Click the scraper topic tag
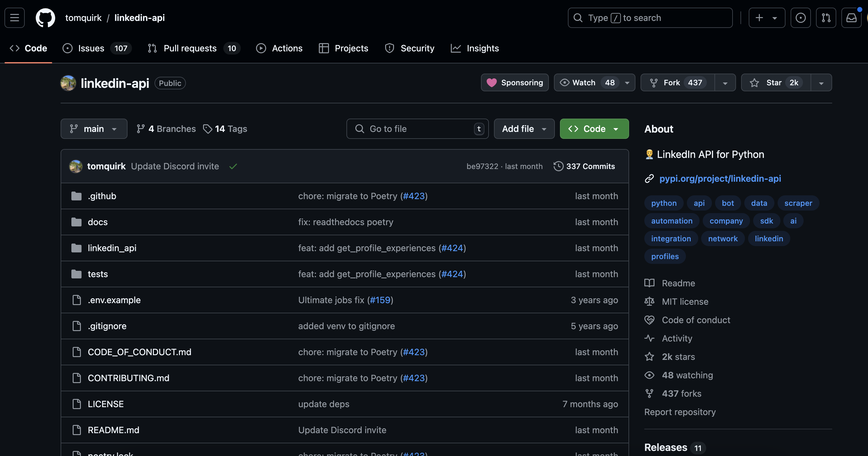 [798, 203]
